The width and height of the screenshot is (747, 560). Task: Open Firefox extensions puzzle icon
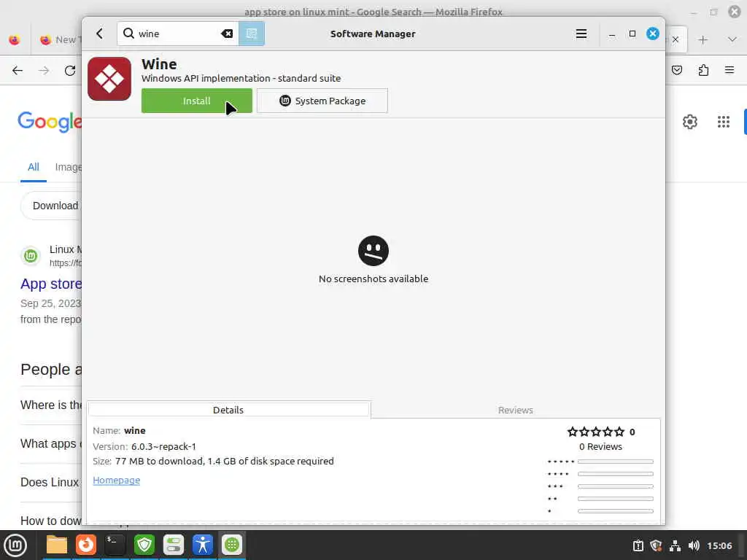(703, 71)
